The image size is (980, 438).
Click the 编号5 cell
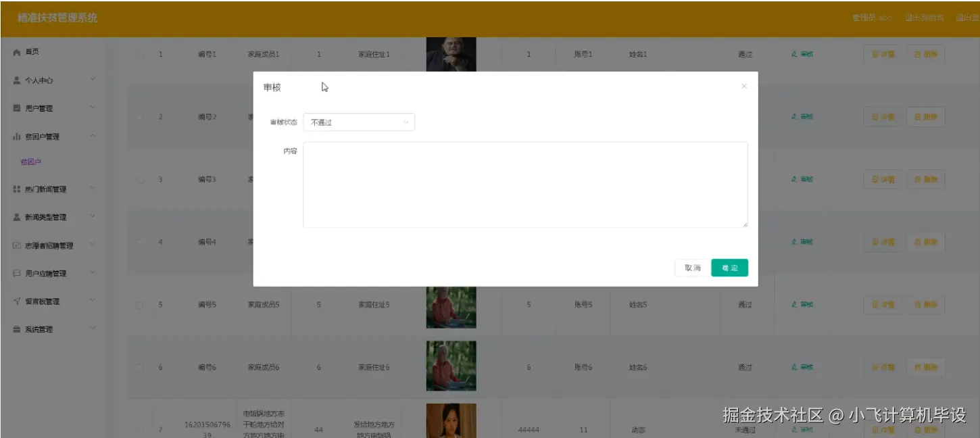207,305
